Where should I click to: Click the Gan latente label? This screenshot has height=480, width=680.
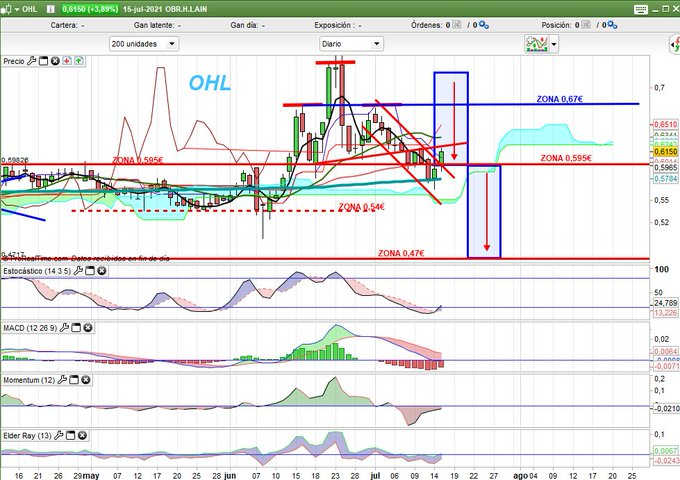click(x=154, y=25)
